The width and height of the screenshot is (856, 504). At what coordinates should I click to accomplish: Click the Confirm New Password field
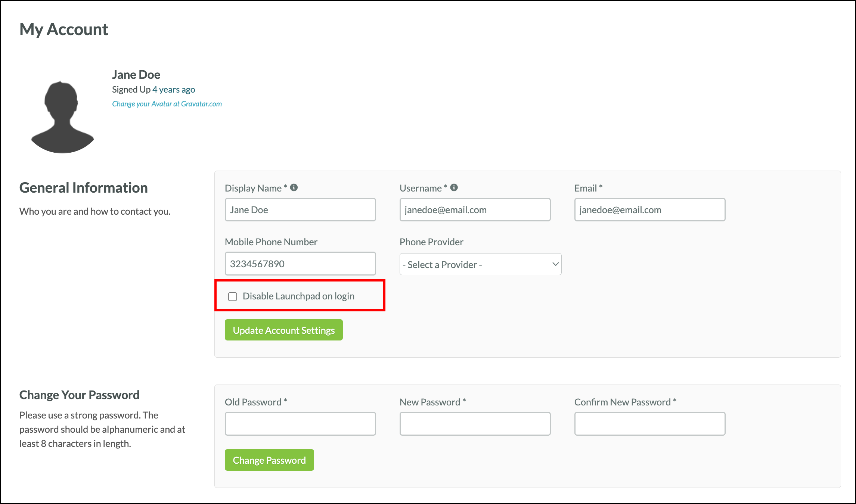[649, 423]
